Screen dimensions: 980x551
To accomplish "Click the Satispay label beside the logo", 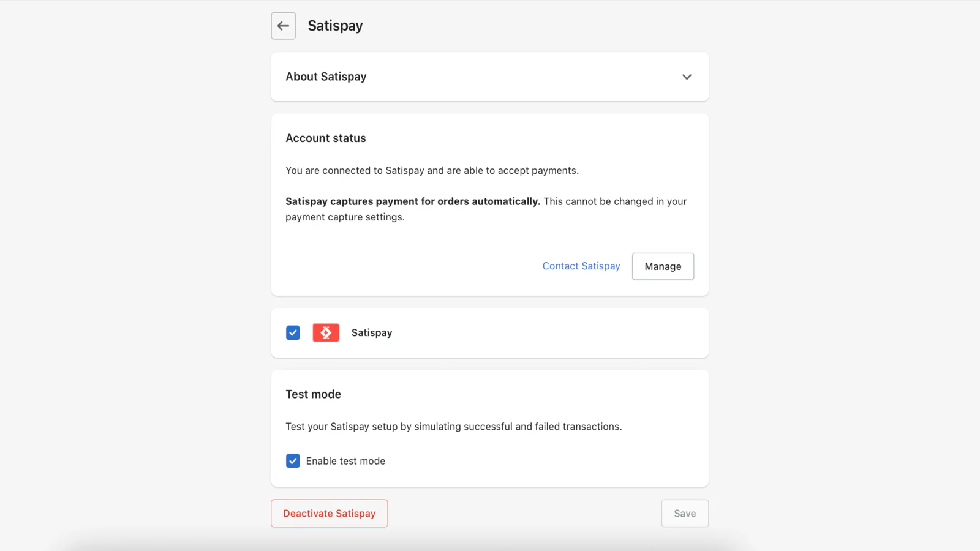I will click(x=372, y=332).
